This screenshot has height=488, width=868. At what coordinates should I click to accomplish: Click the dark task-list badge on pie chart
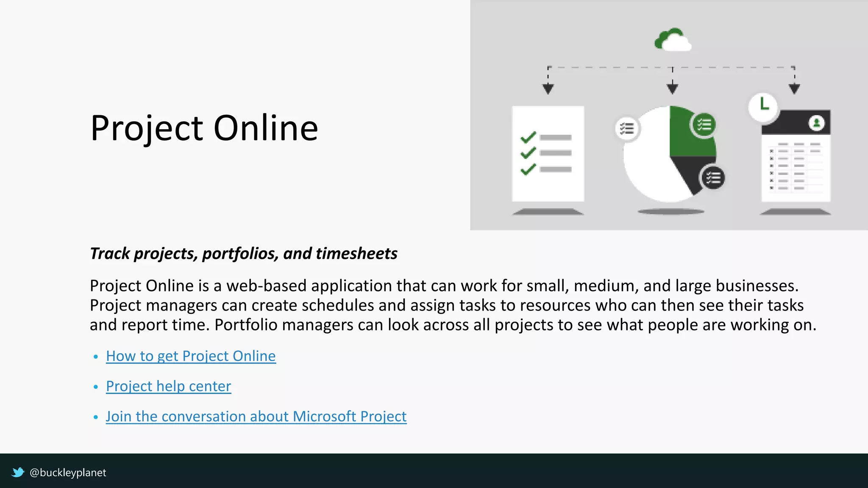[713, 177]
